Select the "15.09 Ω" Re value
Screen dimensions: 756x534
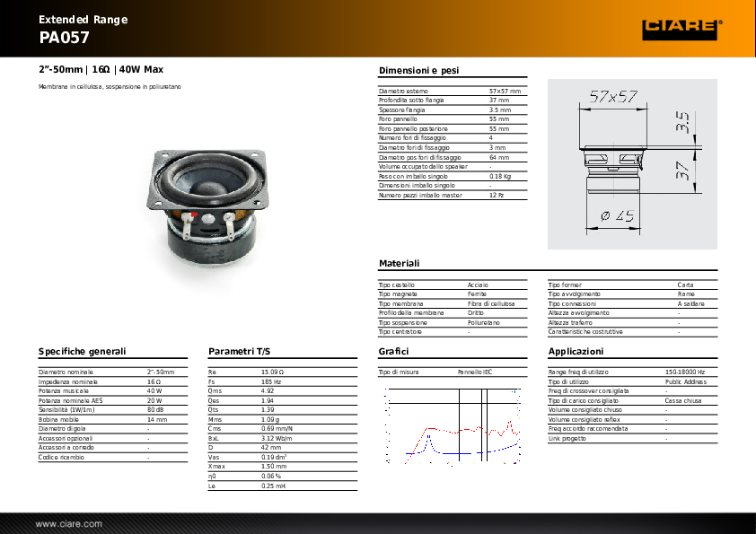pyautogui.click(x=272, y=372)
